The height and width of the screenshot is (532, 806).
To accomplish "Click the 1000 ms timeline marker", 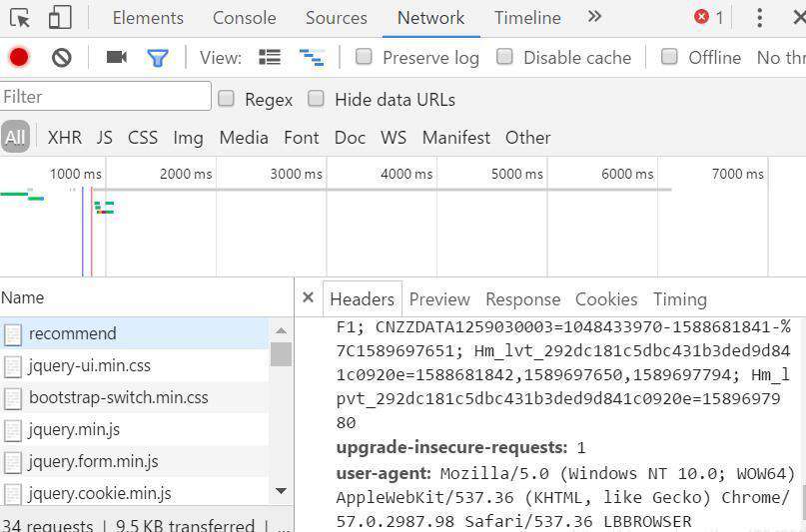I will coord(76,174).
